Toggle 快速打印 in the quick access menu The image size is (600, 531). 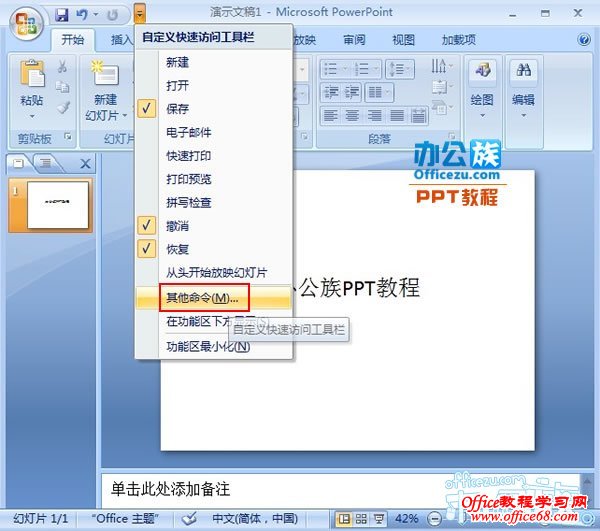coord(214,156)
